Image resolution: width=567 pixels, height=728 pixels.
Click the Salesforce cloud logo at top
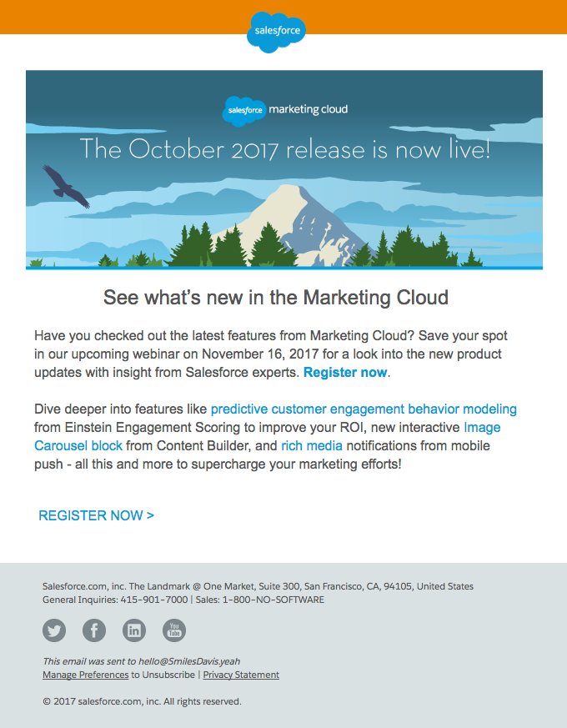click(x=277, y=32)
